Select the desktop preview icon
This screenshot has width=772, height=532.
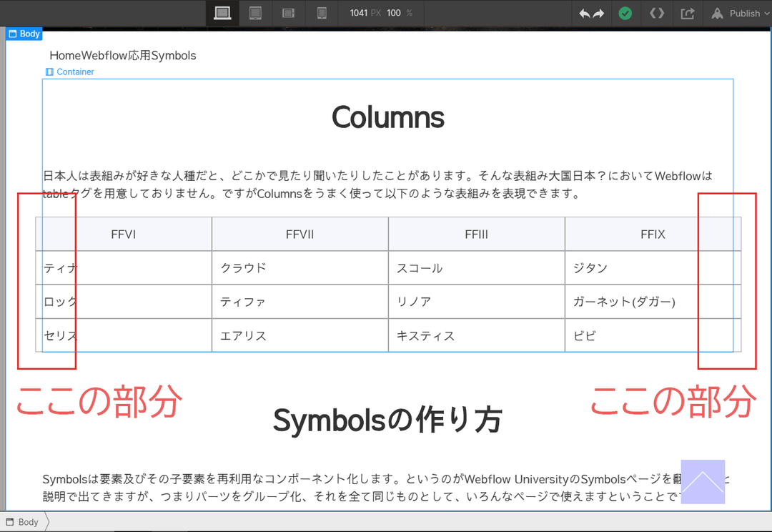tap(222, 13)
